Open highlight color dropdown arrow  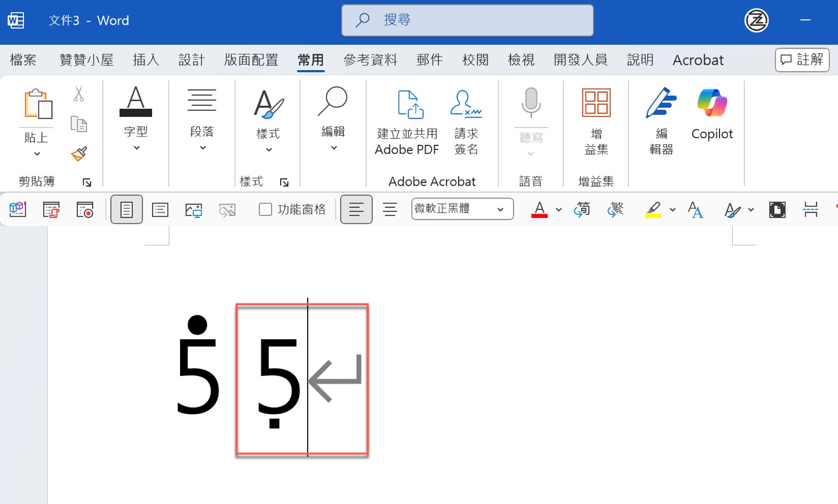(x=672, y=210)
